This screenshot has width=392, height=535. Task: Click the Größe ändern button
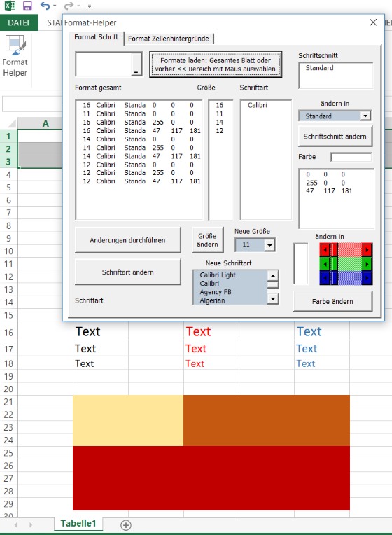207,240
